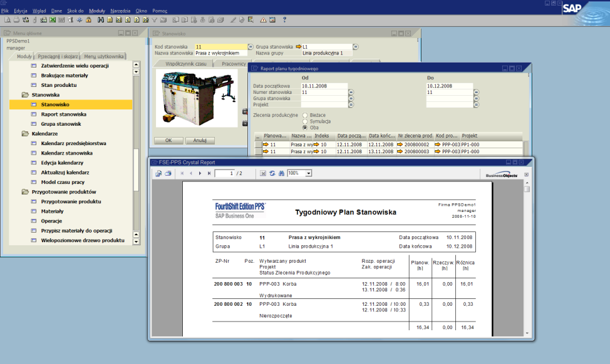Screen dimensions: 610x364
Task: Click the Fax icon in main toolbar
Action: 44,20
